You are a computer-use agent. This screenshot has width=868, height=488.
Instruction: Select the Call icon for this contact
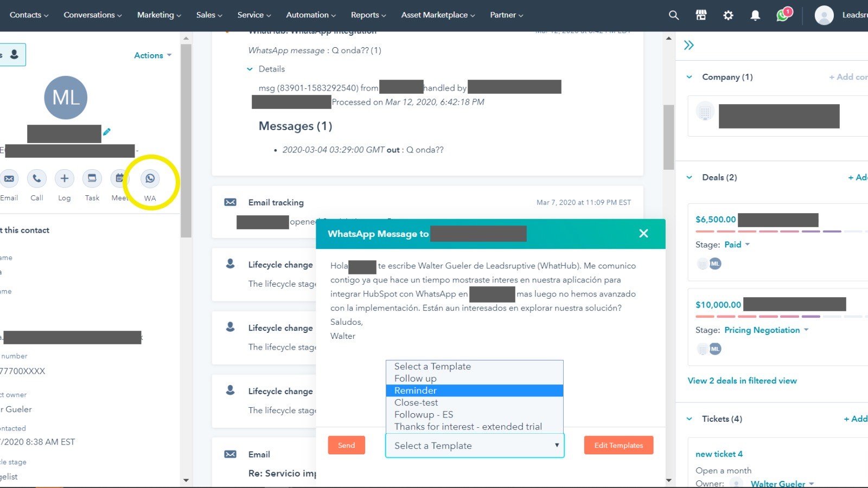(x=36, y=178)
